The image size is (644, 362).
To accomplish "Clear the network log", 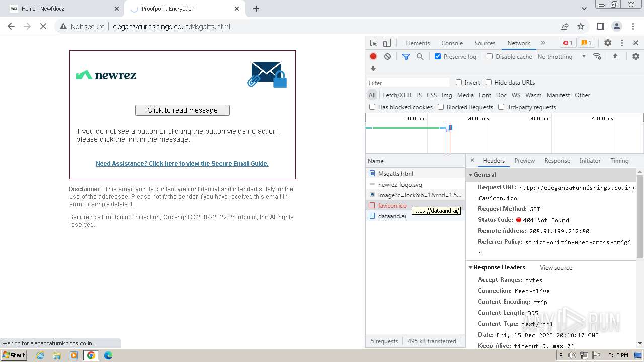I will (387, 57).
